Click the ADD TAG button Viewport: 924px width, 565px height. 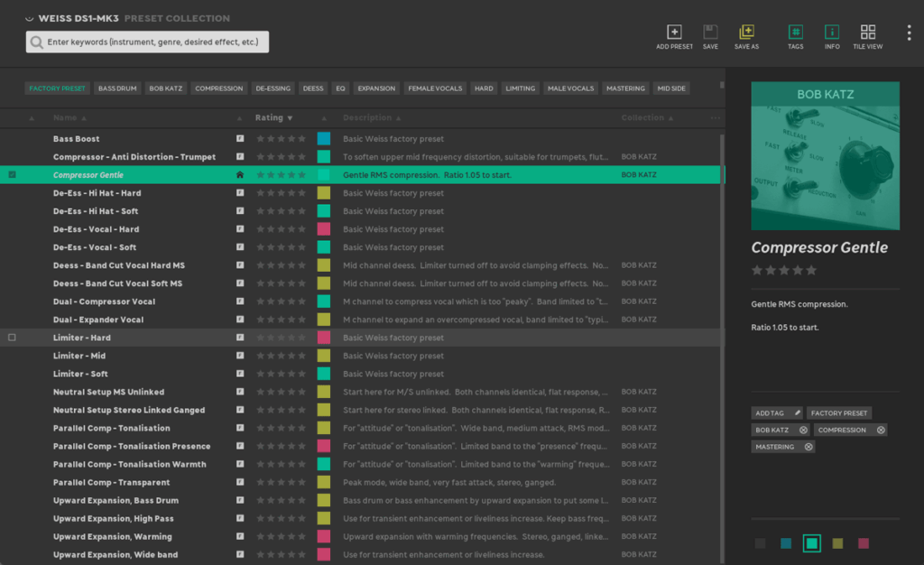777,413
